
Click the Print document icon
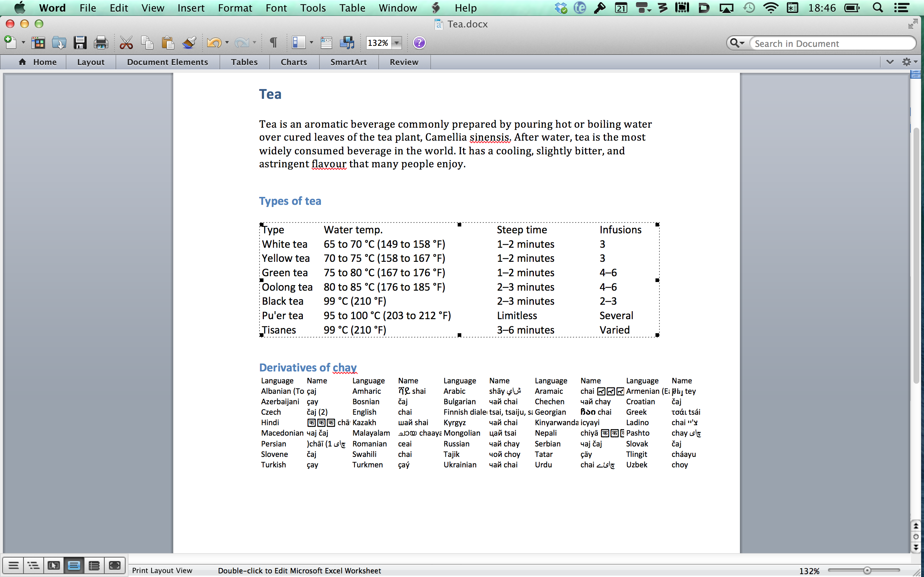(101, 43)
